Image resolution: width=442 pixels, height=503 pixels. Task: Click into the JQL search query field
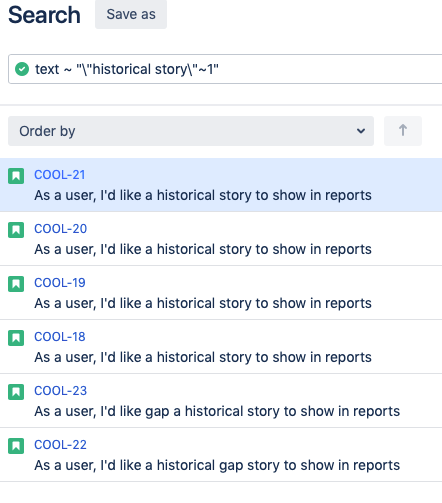click(225, 69)
